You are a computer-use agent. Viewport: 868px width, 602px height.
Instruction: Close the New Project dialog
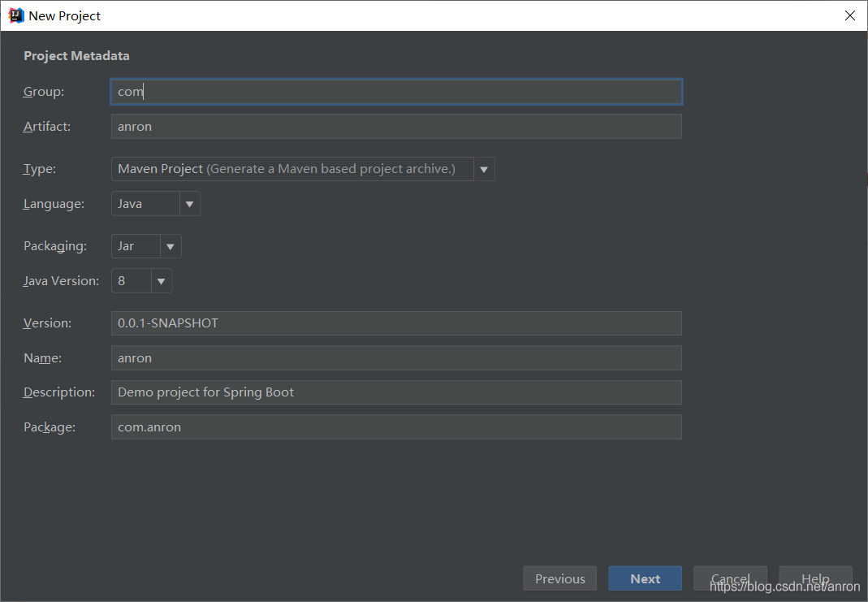[x=850, y=15]
